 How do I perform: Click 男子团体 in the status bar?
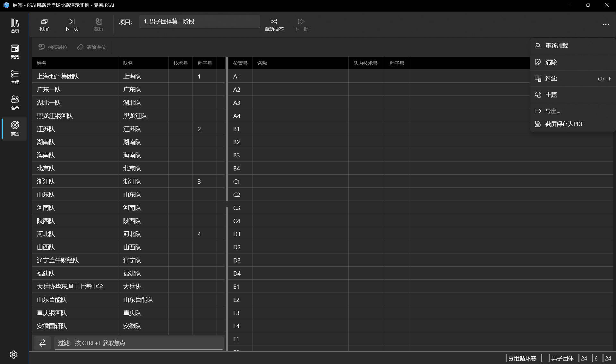tap(562, 358)
